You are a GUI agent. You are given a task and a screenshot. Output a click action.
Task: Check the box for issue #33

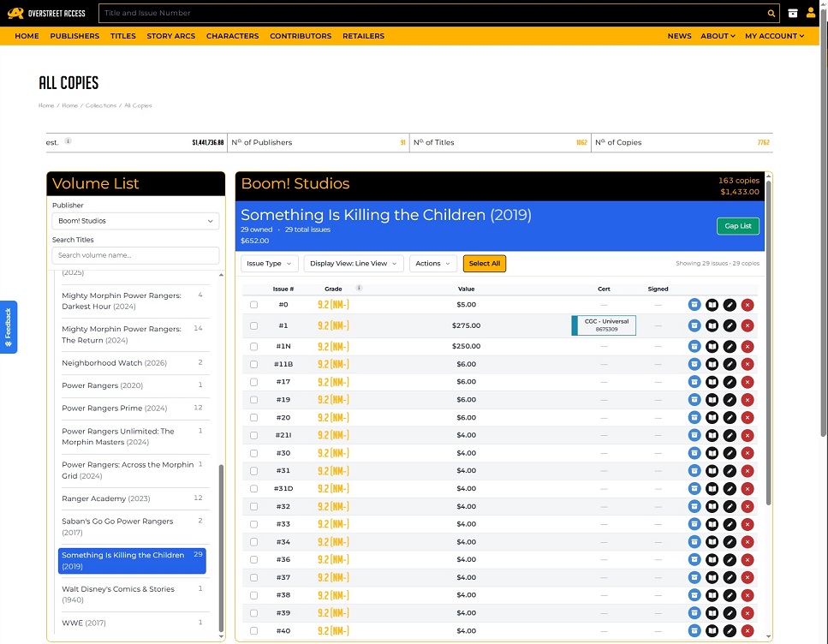254,524
